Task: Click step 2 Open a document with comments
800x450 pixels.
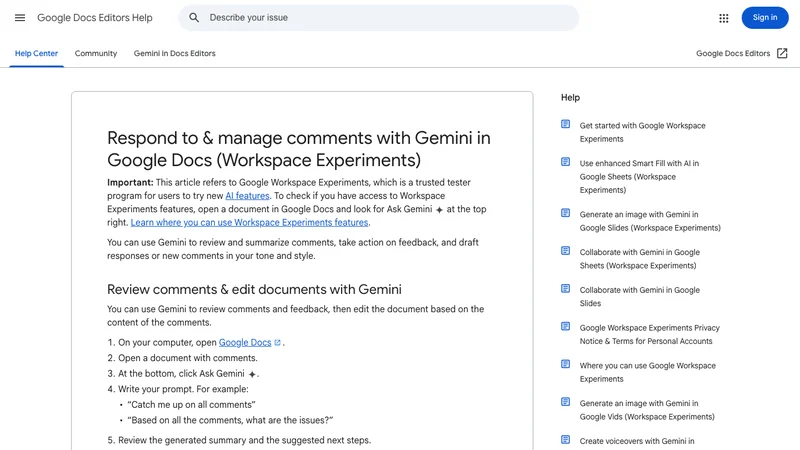Action: [188, 358]
